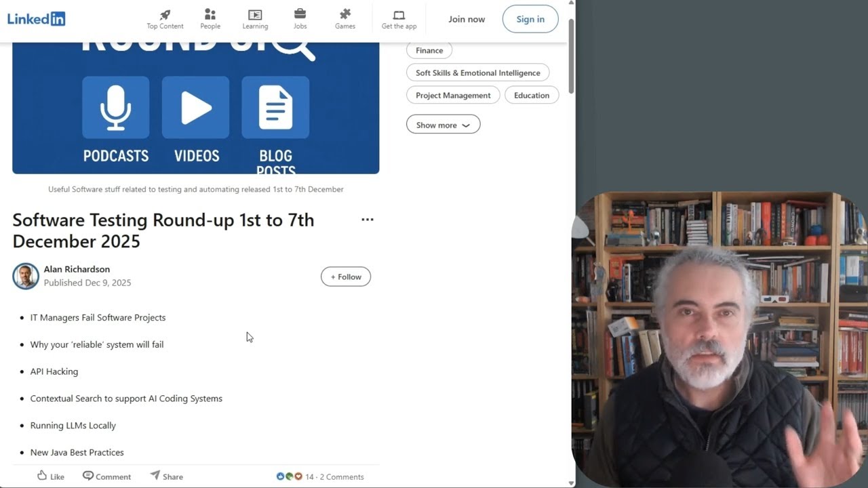The image size is (868, 488).
Task: Share the article
Action: (167, 476)
